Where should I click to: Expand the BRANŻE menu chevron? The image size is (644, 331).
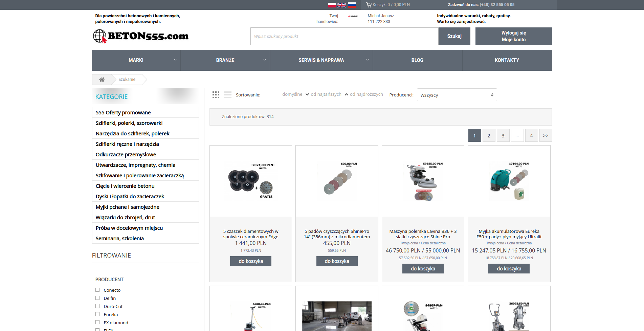(x=265, y=60)
